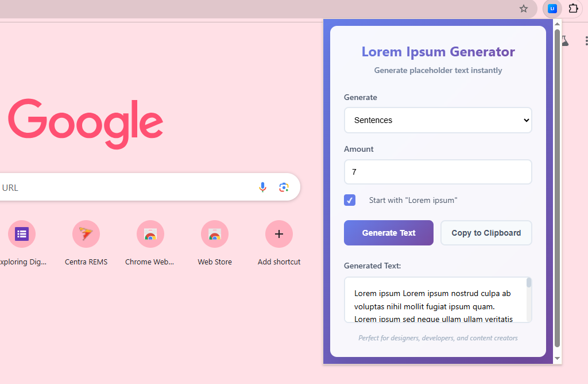Open the Centra REMS shortcut
The width and height of the screenshot is (588, 384).
pos(86,235)
